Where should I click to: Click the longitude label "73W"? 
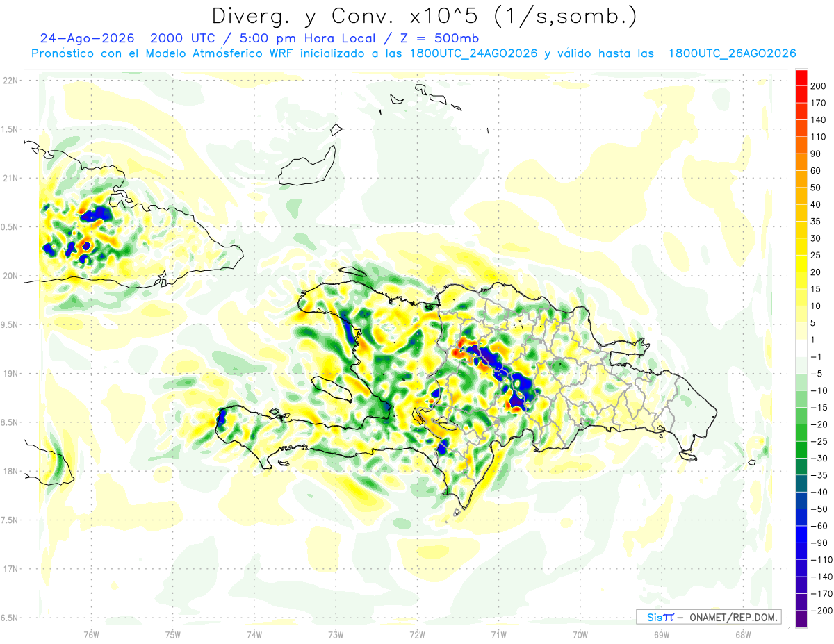point(336,635)
